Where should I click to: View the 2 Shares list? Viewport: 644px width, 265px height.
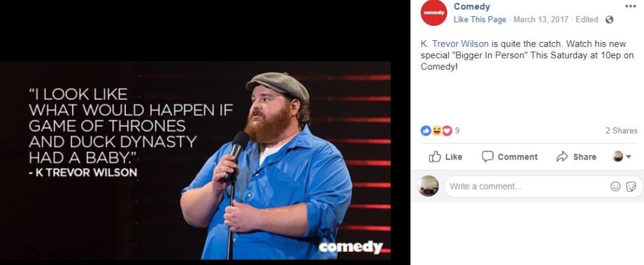pos(621,131)
